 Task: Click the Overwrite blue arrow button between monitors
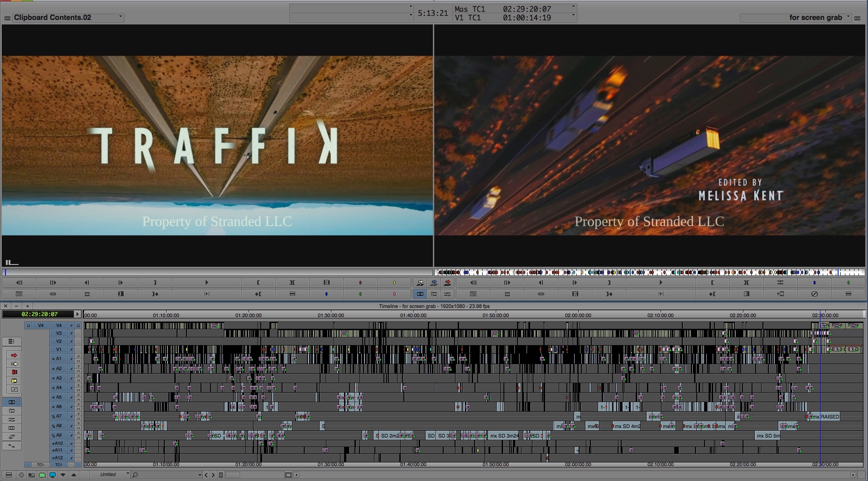[x=434, y=283]
